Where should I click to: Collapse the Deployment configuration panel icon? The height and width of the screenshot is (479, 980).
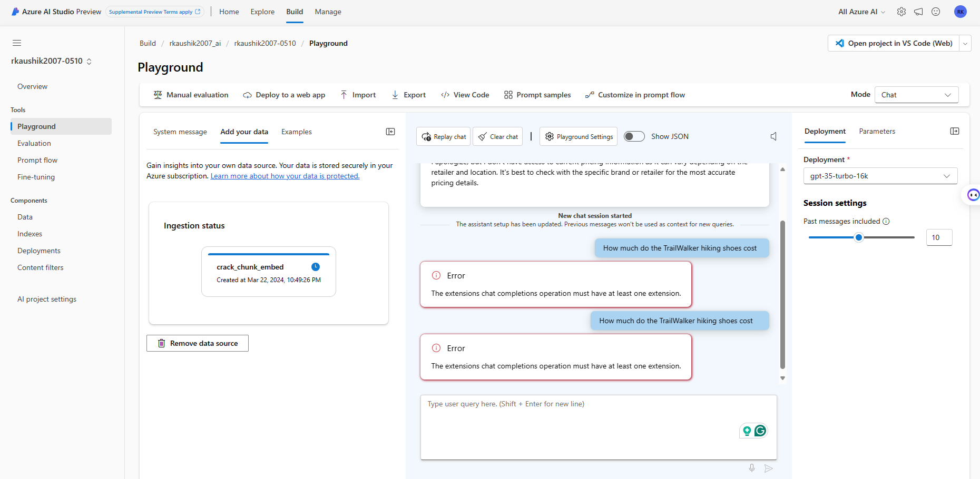tap(955, 131)
